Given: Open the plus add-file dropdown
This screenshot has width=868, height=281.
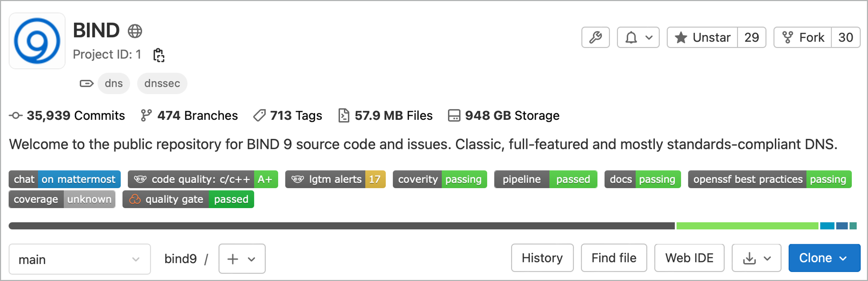Looking at the screenshot, I should [242, 259].
